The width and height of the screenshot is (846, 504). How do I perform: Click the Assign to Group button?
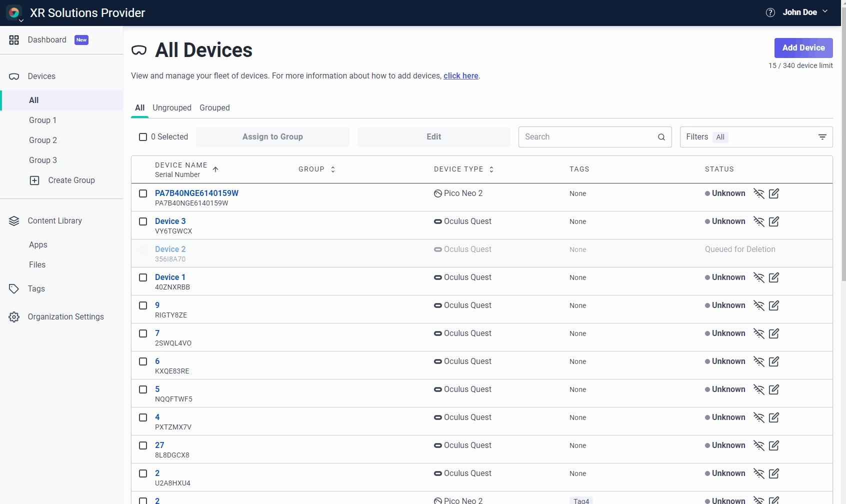(272, 137)
